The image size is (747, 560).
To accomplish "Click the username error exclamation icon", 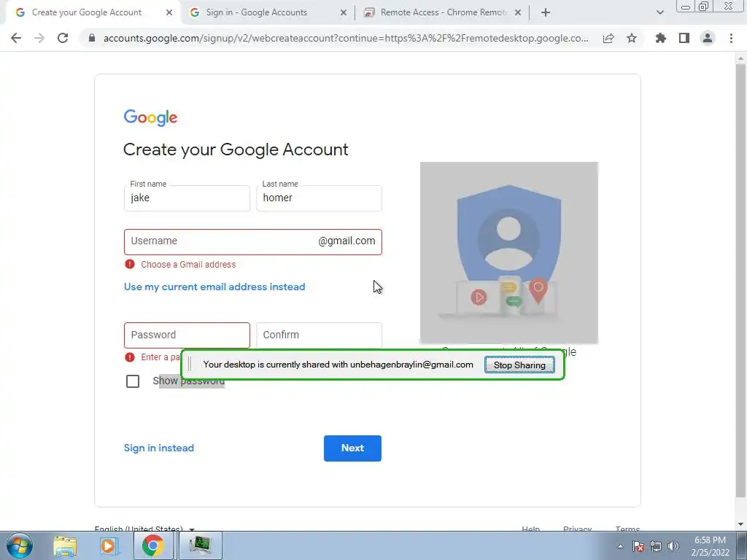I will 130,264.
